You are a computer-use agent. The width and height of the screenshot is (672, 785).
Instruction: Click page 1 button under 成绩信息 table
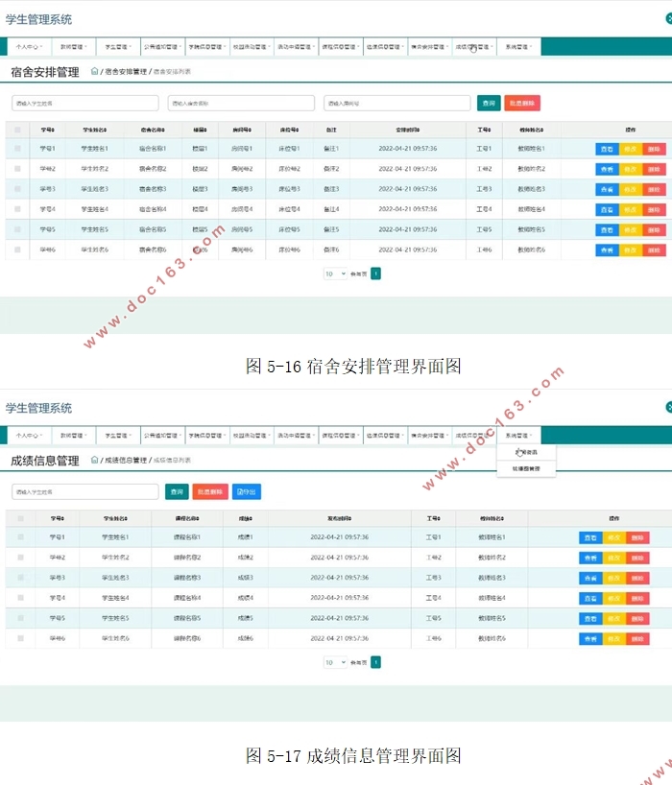375,662
